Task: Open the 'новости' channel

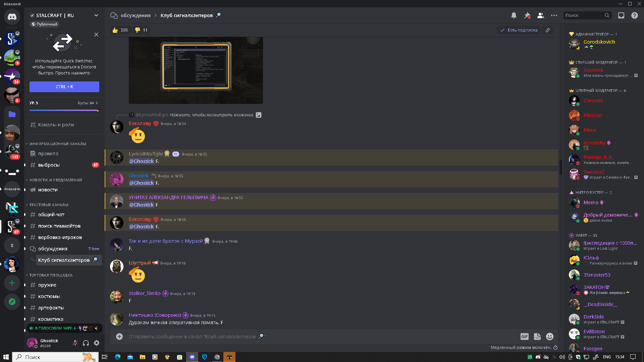Action: [64, 190]
